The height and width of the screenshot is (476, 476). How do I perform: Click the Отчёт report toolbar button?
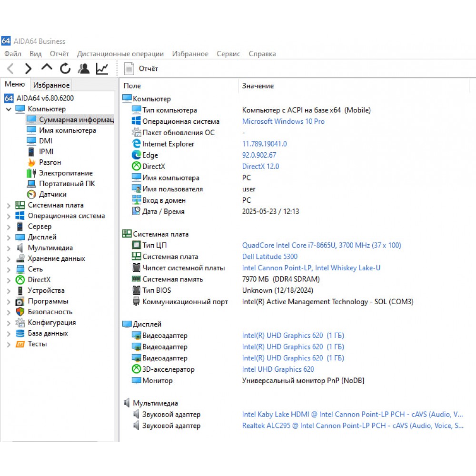(141, 69)
